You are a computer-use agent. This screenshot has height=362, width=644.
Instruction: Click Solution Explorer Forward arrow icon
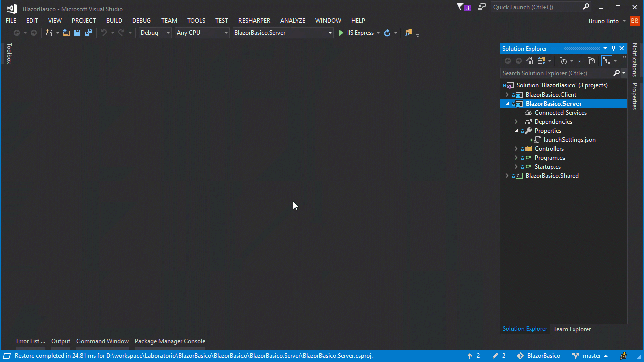tap(519, 61)
